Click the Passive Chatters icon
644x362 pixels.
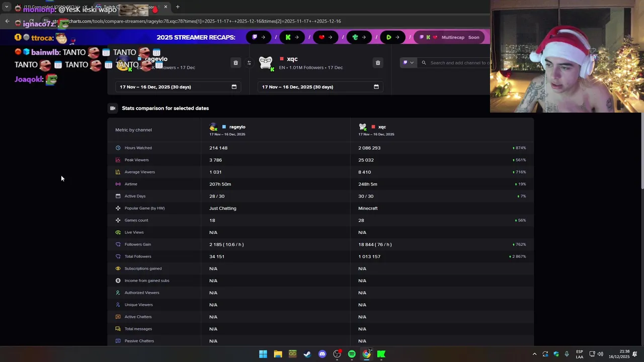click(x=118, y=341)
